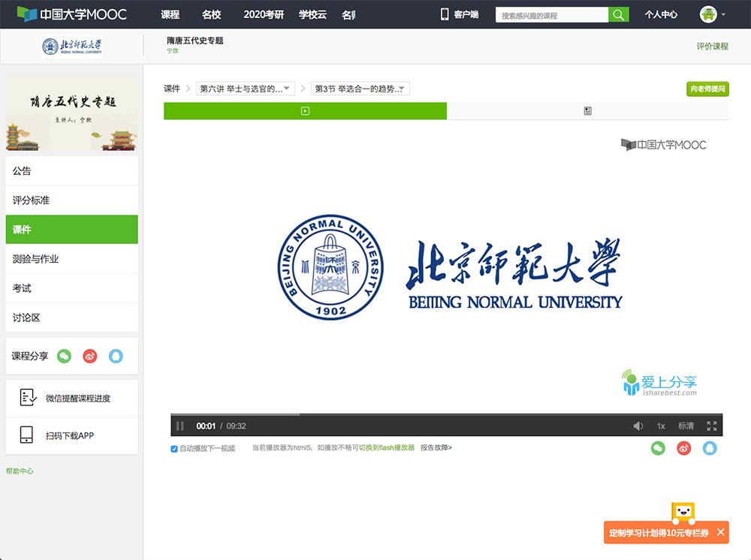751x560 pixels.
Task: Share course via Weibo in sidebar
Action: coord(90,356)
